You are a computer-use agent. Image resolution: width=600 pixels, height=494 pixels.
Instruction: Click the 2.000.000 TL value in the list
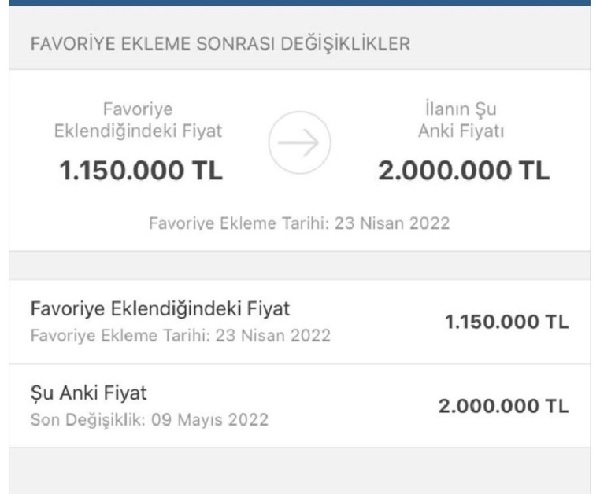[x=504, y=405]
